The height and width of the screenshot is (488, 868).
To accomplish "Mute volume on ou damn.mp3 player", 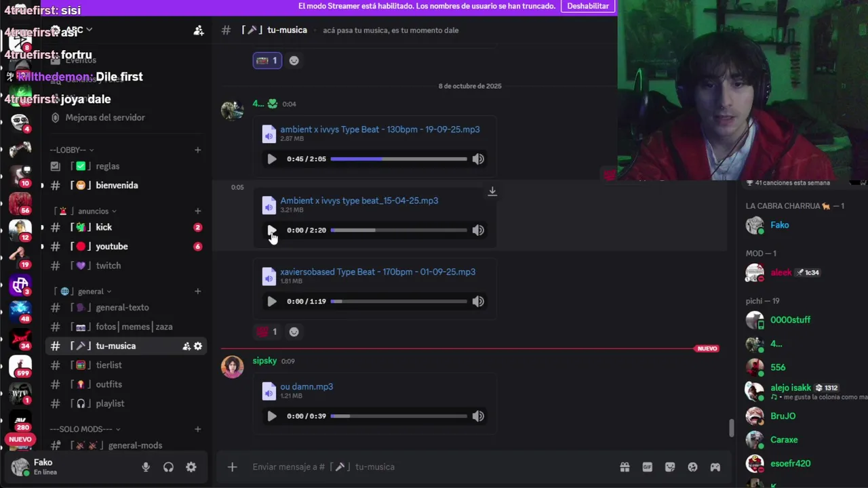I will pos(478,416).
